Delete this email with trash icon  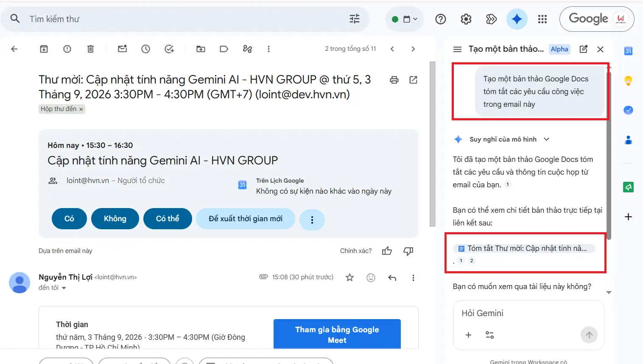pos(90,49)
